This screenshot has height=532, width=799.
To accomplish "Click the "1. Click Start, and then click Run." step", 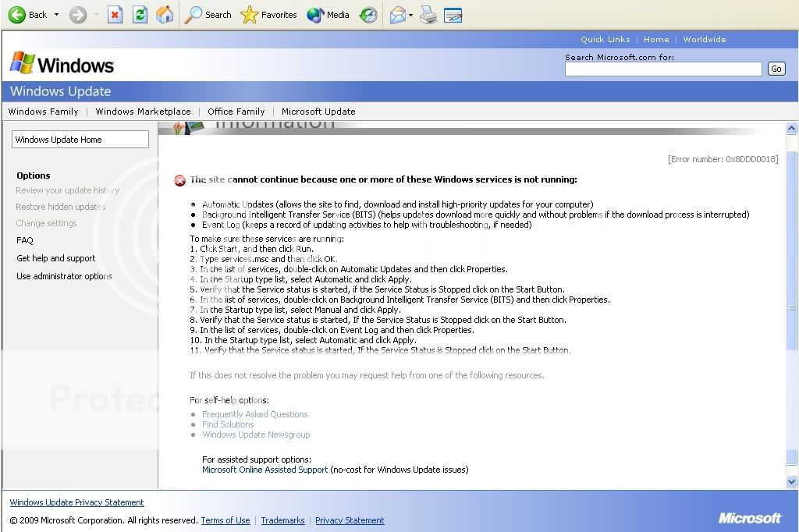I will pyautogui.click(x=252, y=249).
